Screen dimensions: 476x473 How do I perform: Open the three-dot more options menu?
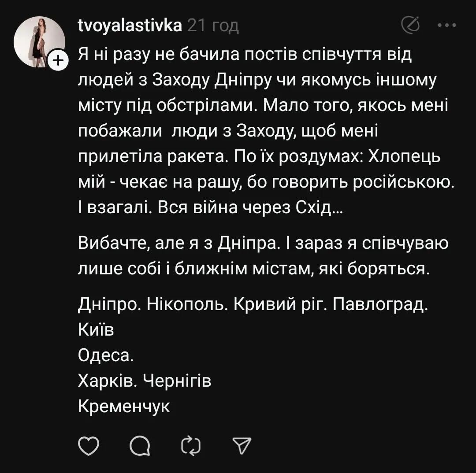point(447,26)
